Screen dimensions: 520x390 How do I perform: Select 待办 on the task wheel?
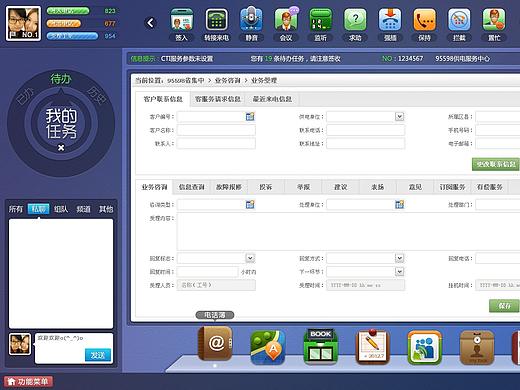[61, 79]
